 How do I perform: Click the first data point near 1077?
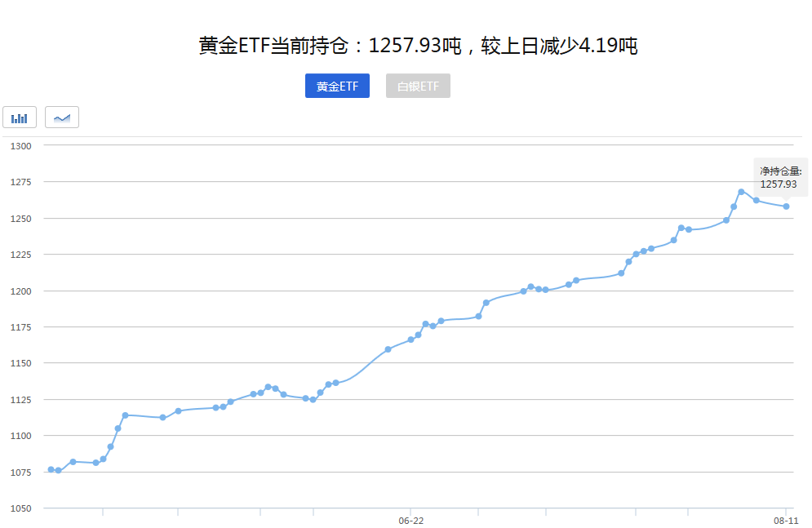(51, 468)
